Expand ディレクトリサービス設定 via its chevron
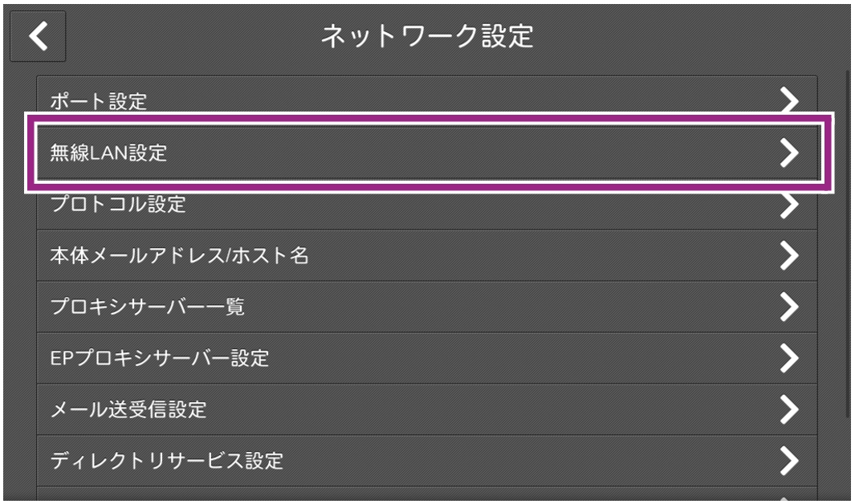The image size is (855, 504). click(x=791, y=461)
